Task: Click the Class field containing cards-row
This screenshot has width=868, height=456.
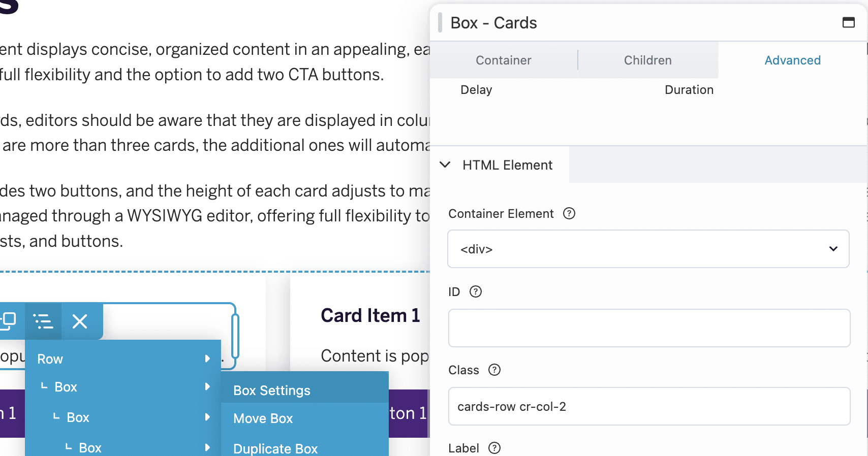Action: click(x=649, y=406)
